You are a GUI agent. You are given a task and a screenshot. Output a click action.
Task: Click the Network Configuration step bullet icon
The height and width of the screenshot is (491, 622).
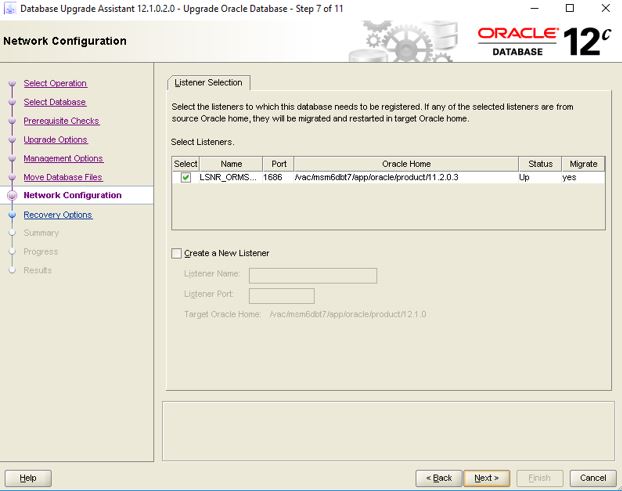12,195
